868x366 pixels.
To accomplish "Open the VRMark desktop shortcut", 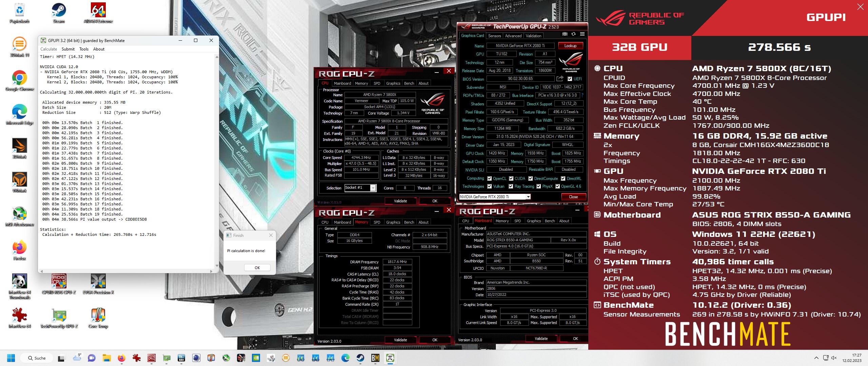I will click(20, 182).
